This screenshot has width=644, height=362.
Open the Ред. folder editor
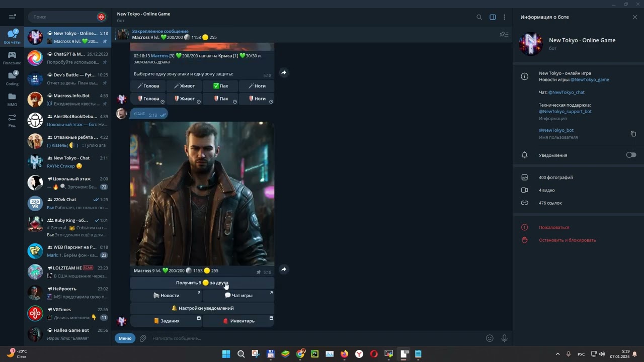(x=12, y=120)
